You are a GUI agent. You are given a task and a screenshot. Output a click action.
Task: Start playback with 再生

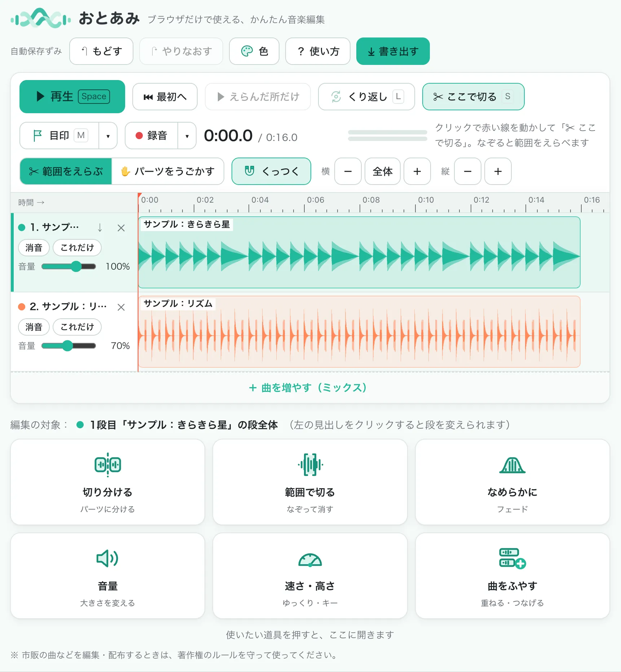click(x=72, y=97)
